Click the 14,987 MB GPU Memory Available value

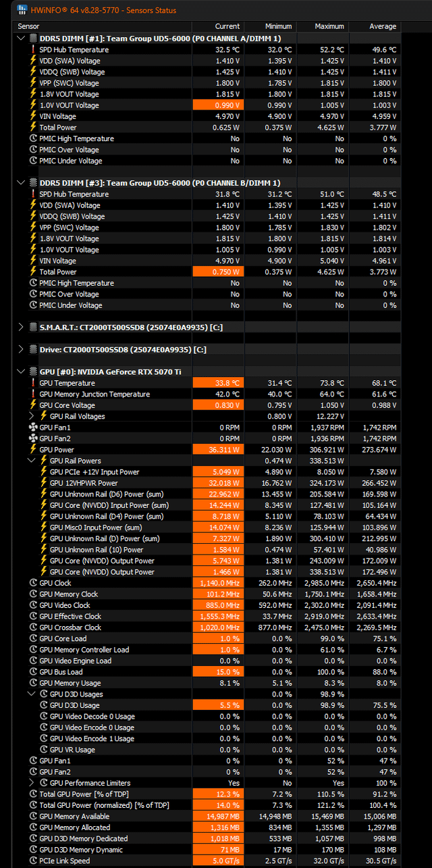click(x=217, y=817)
